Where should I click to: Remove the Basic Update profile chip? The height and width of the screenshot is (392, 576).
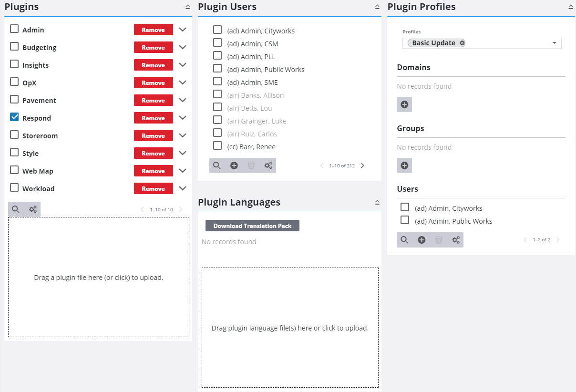click(x=461, y=42)
